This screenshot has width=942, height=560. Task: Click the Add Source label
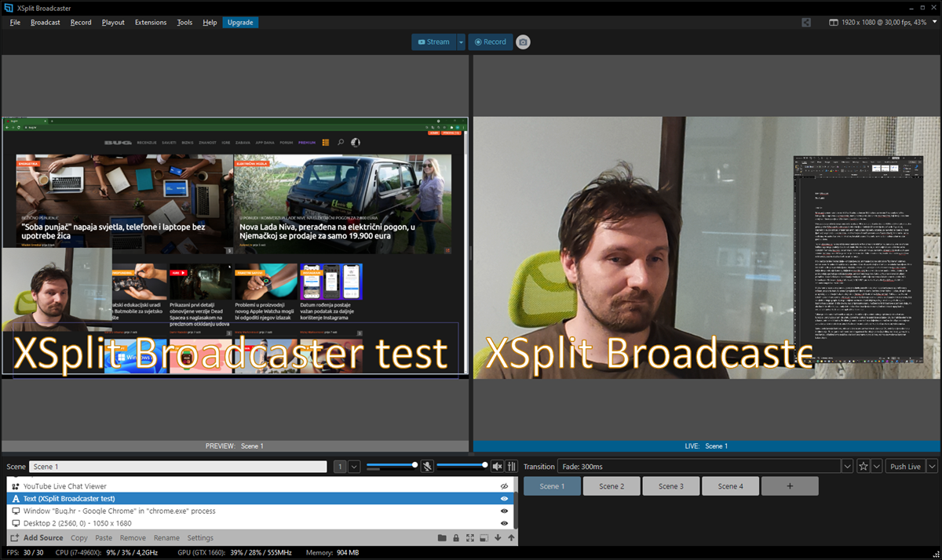tap(43, 538)
